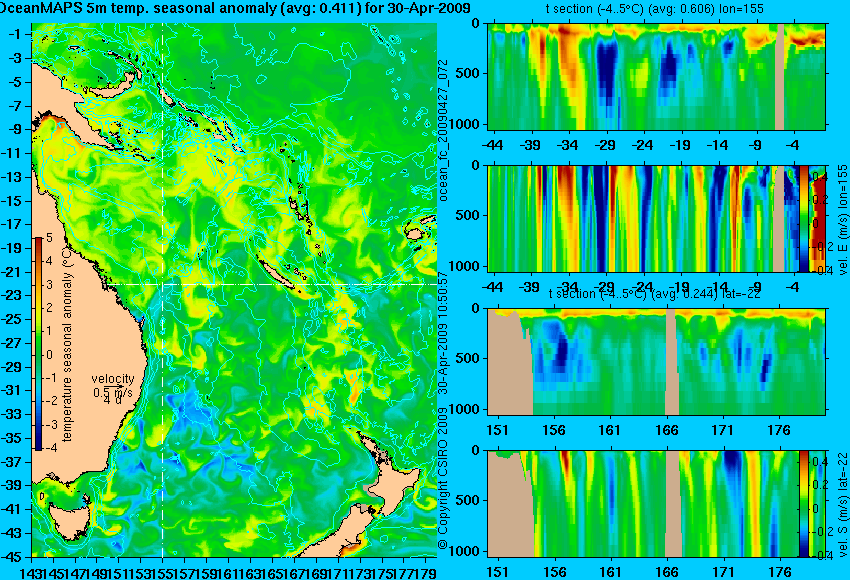The height and width of the screenshot is (580, 850).
Task: Click the '30-Apr-2009 10:50:57' vertical timestamp
Action: [442, 332]
